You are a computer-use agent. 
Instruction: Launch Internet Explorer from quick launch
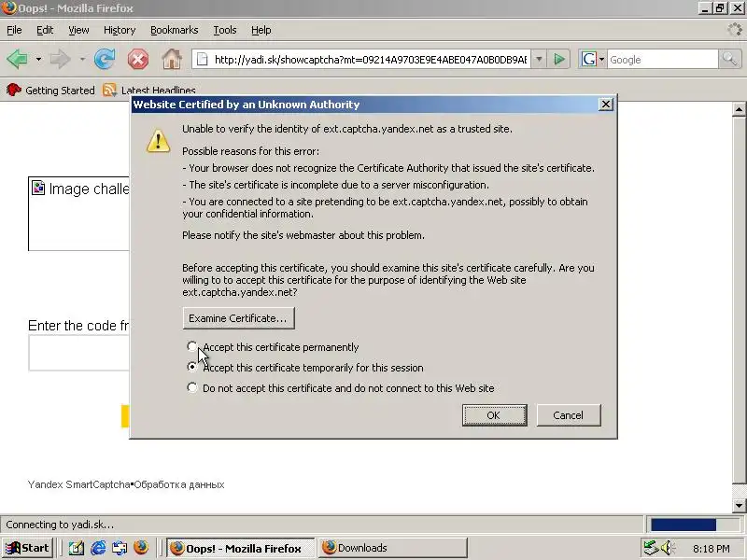[98, 548]
